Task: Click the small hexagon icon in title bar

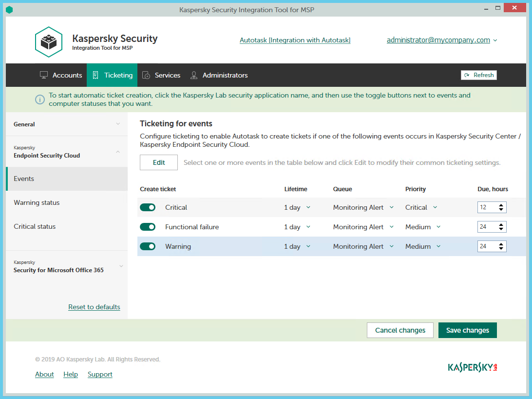Action: (9, 10)
